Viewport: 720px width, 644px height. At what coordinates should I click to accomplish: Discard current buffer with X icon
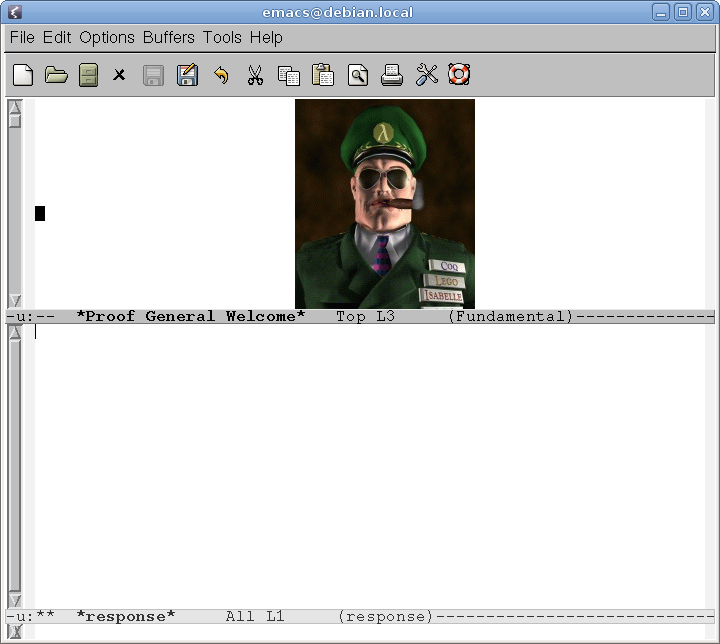point(119,75)
